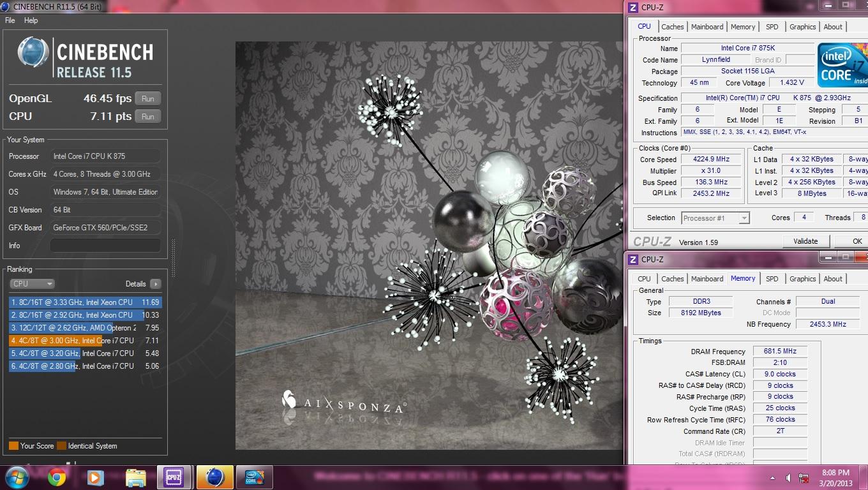Click the Show Desktop strip beside the clock
Image resolution: width=868 pixels, height=490 pixels.
[864, 477]
